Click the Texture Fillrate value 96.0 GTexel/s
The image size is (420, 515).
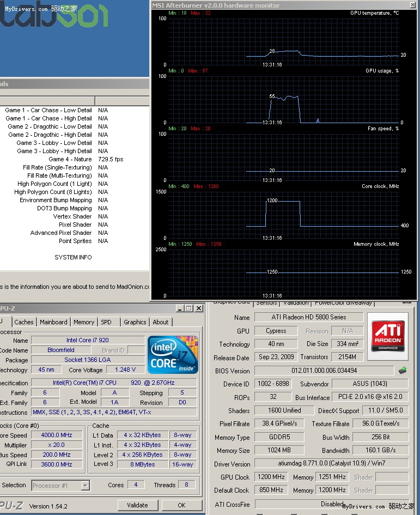pyautogui.click(x=381, y=423)
